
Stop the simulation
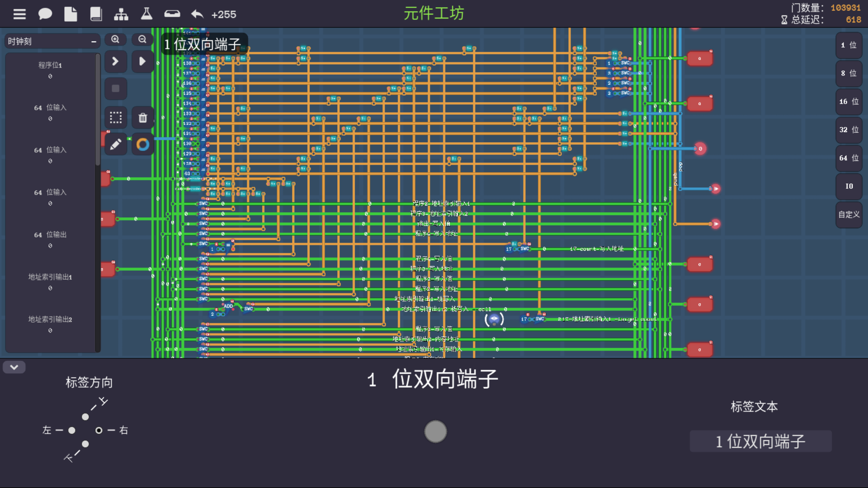pyautogui.click(x=116, y=89)
